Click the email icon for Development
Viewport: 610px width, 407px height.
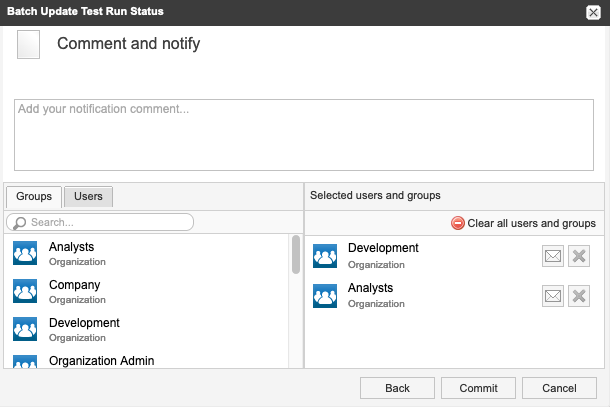tap(553, 256)
